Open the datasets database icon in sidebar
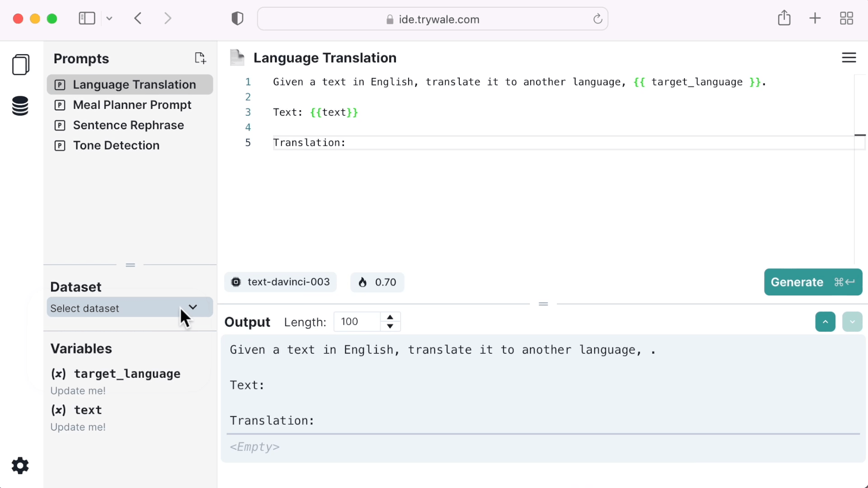 click(20, 106)
